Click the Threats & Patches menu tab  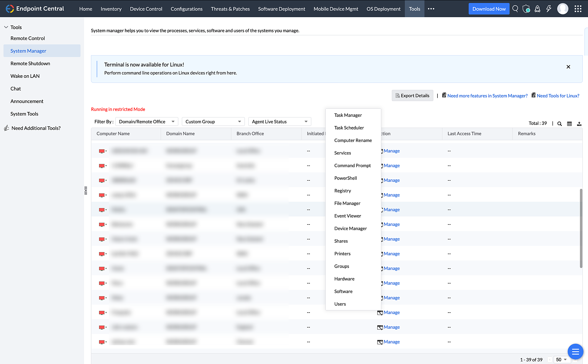[230, 9]
